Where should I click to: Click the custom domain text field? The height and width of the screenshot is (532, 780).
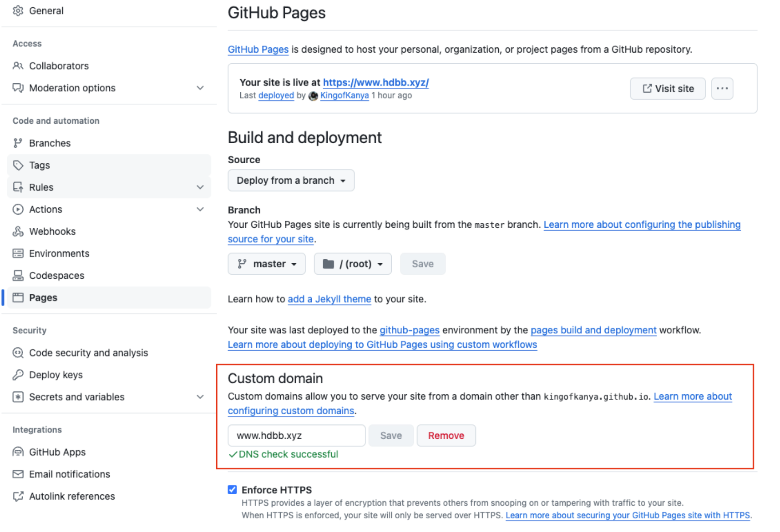[296, 435]
